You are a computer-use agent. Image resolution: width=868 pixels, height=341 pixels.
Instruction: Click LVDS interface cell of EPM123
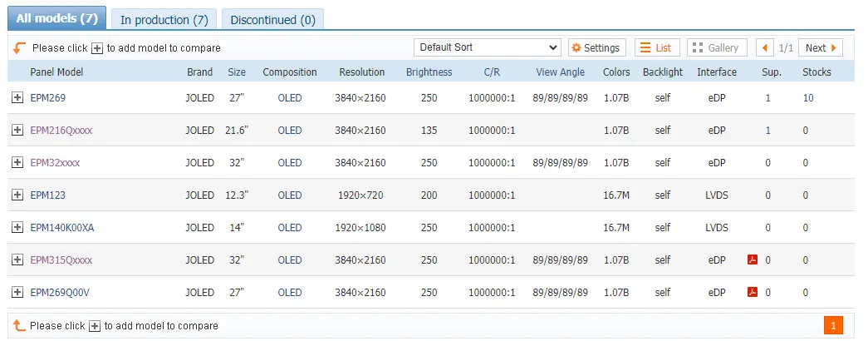pyautogui.click(x=717, y=195)
